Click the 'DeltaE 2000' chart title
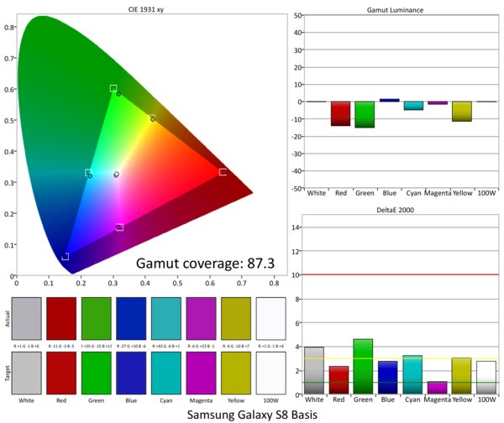 click(395, 210)
